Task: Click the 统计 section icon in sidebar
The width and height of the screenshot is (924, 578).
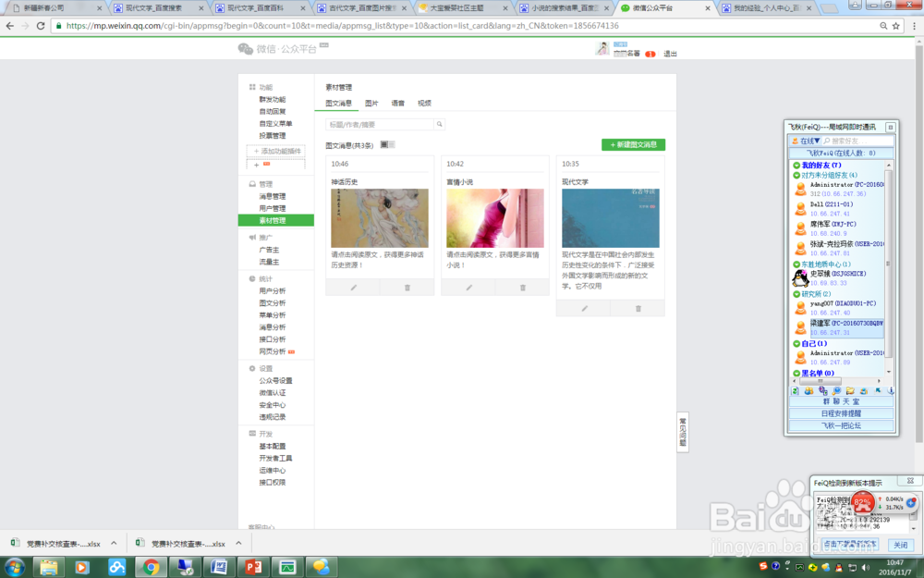Action: coord(251,277)
